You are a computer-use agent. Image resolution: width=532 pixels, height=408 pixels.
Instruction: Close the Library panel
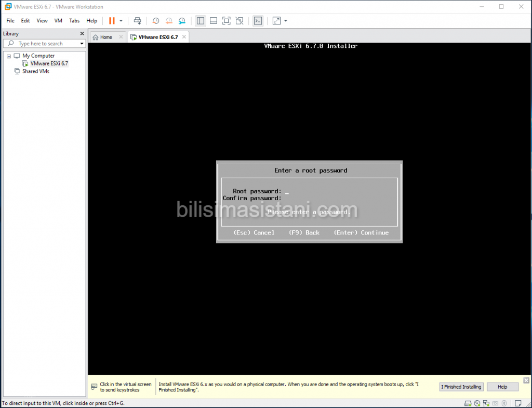click(x=82, y=33)
